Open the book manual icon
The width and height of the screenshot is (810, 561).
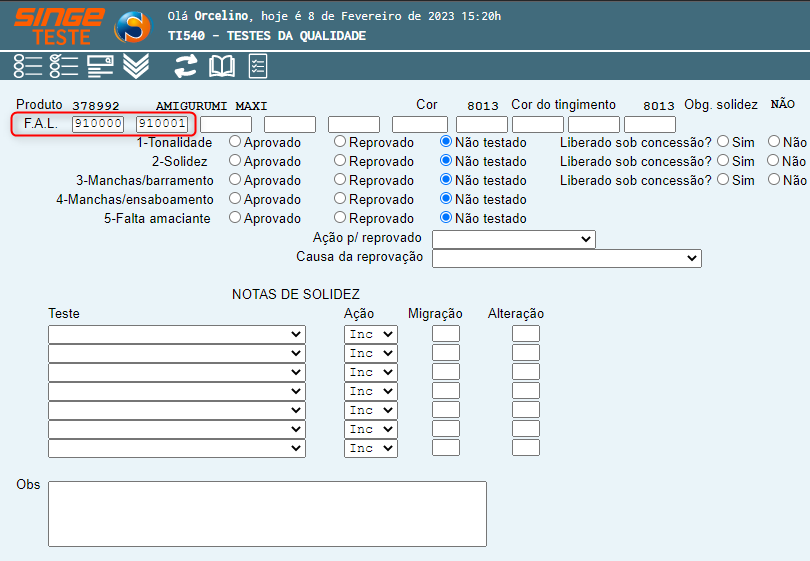pos(221,67)
